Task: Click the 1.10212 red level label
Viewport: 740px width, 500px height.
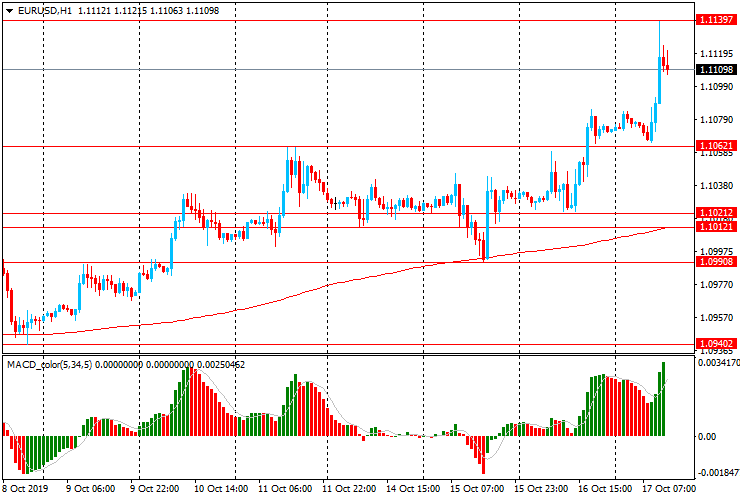Action: coord(716,212)
